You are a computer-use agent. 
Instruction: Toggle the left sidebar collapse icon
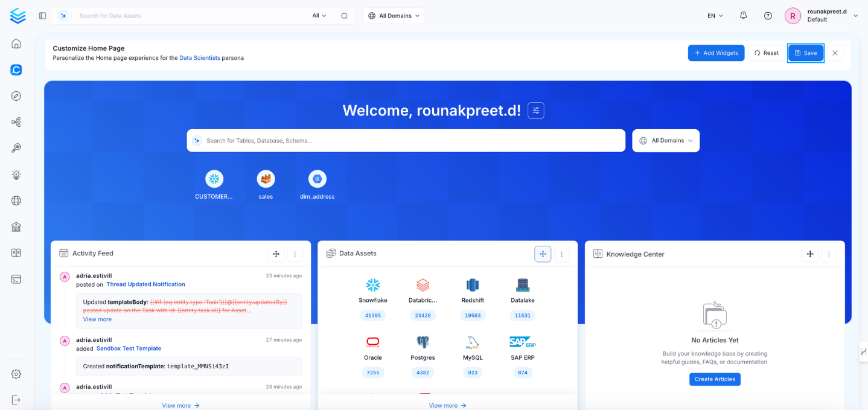(x=42, y=16)
